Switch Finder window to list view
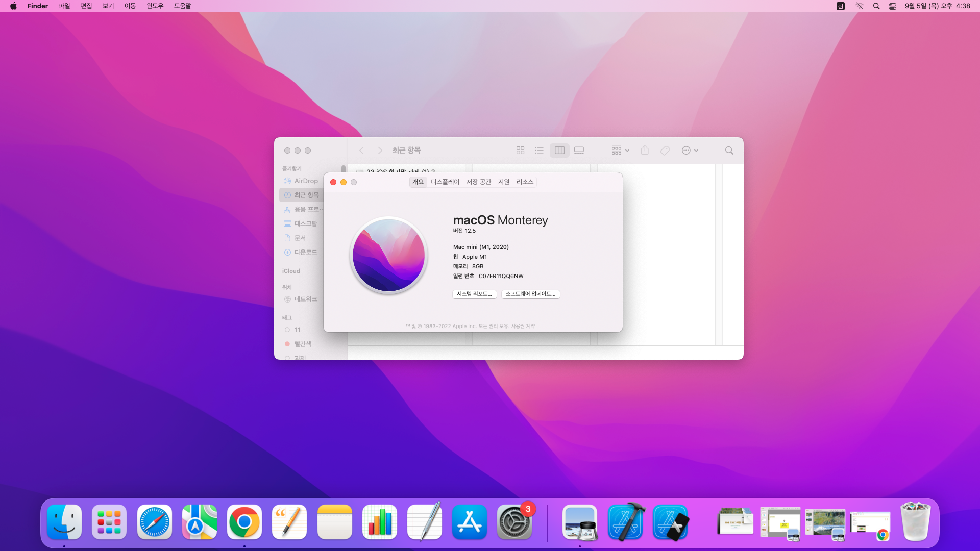Viewport: 980px width, 551px height. (539, 151)
